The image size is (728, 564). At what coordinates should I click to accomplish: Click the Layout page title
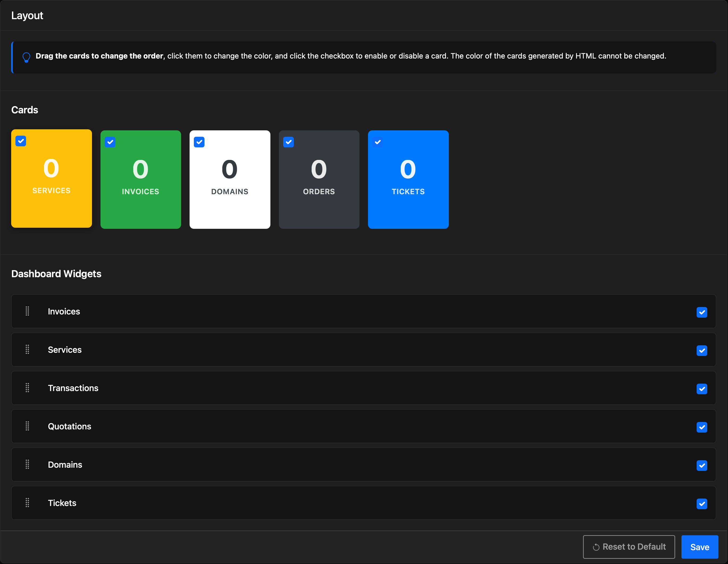pyautogui.click(x=27, y=16)
